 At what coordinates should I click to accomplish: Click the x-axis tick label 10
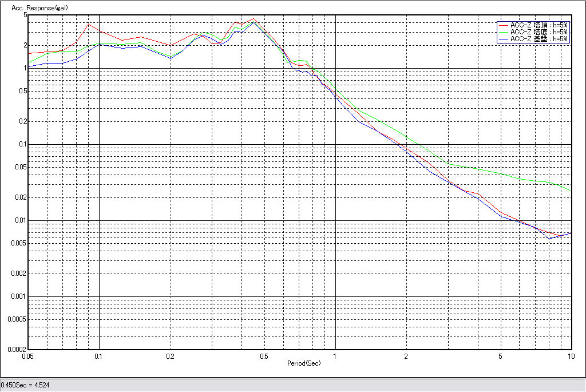(x=570, y=357)
